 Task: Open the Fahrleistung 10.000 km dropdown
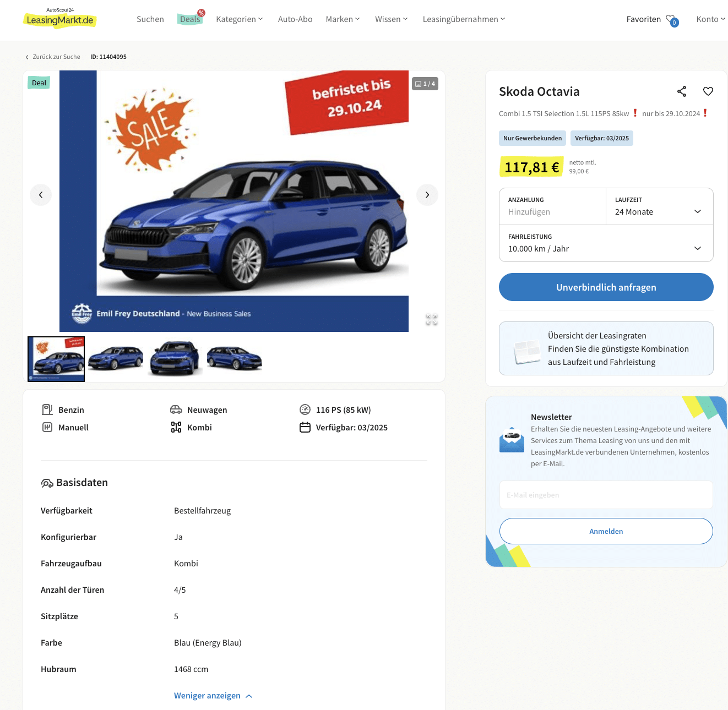coord(606,243)
